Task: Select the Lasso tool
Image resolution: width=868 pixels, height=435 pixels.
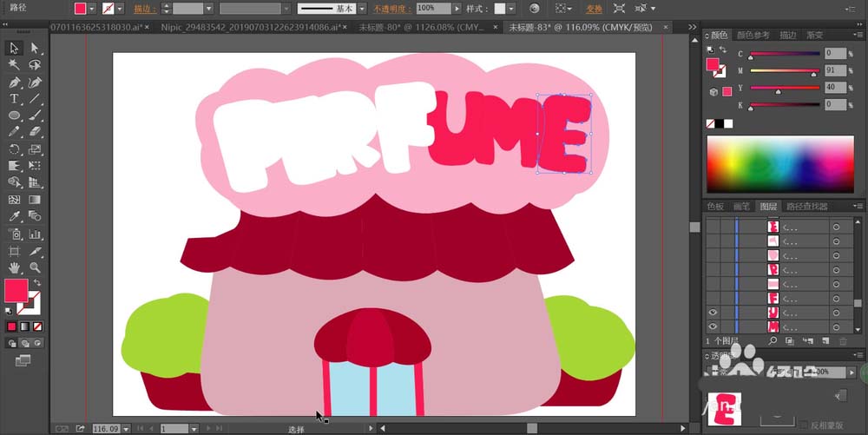Action: (x=35, y=65)
